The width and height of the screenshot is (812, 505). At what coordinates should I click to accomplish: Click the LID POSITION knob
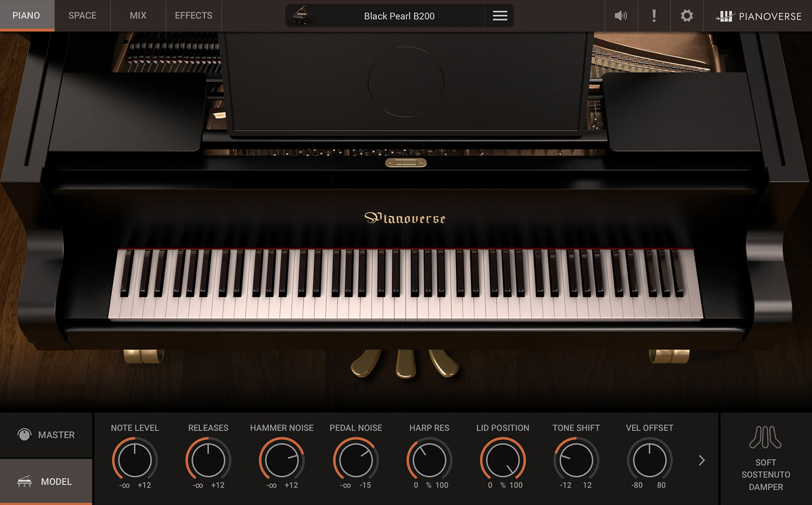pyautogui.click(x=503, y=460)
